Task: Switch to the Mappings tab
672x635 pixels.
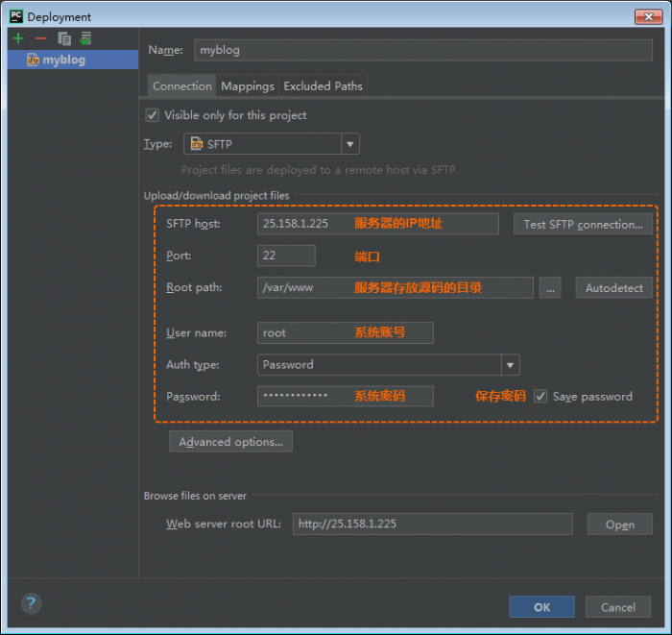Action: 248,85
